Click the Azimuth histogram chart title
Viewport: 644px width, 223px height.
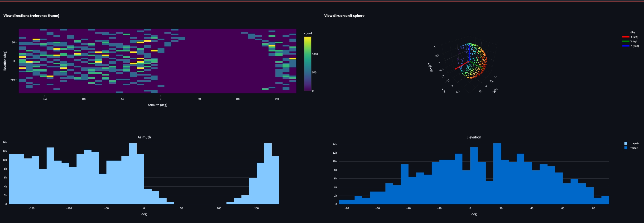(x=144, y=137)
